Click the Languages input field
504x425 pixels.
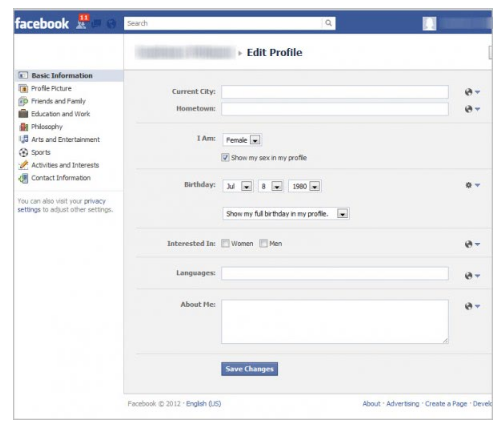[x=335, y=273]
